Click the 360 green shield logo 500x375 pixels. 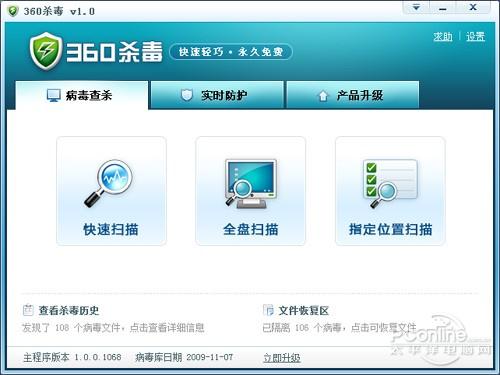point(46,51)
